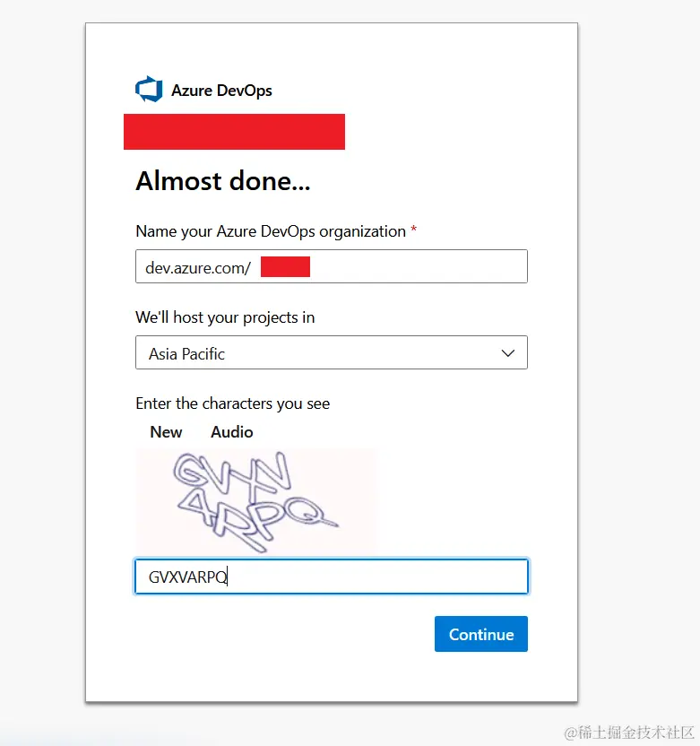
Task: Click the 'Azure DevOps' brand text
Action: [x=221, y=91]
